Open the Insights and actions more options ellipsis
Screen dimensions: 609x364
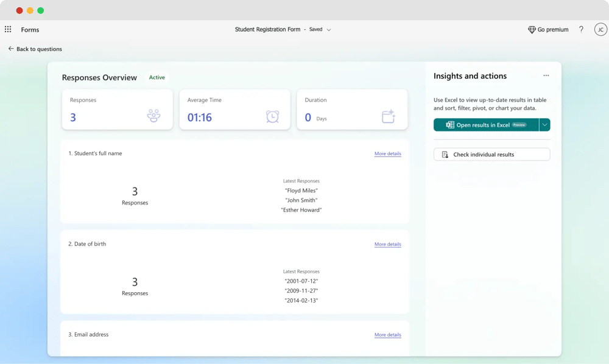[x=546, y=76]
